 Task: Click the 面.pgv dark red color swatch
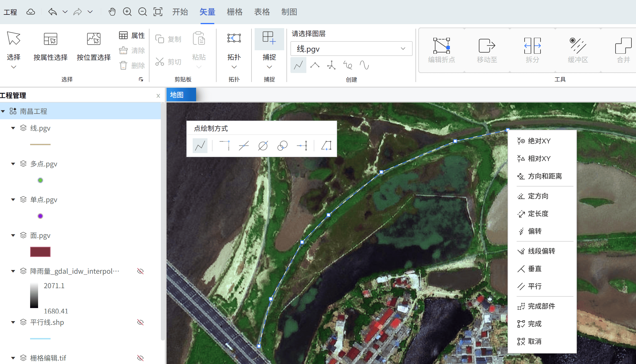(x=40, y=252)
